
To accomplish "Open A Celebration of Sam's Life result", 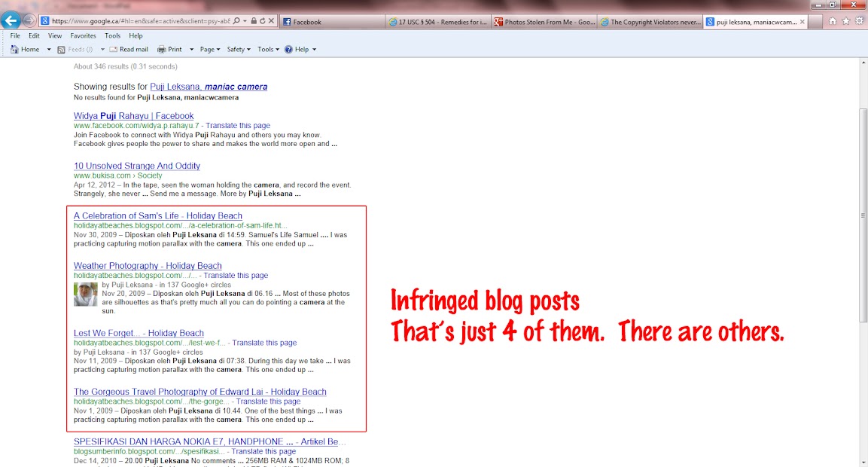I will point(158,215).
